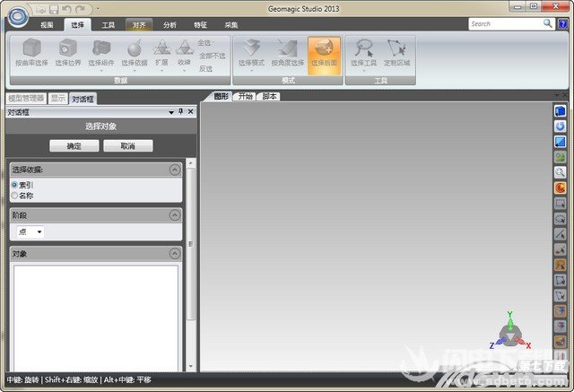Click the blue square view icon
Viewport: 574px width, 392px height.
pyautogui.click(x=560, y=142)
